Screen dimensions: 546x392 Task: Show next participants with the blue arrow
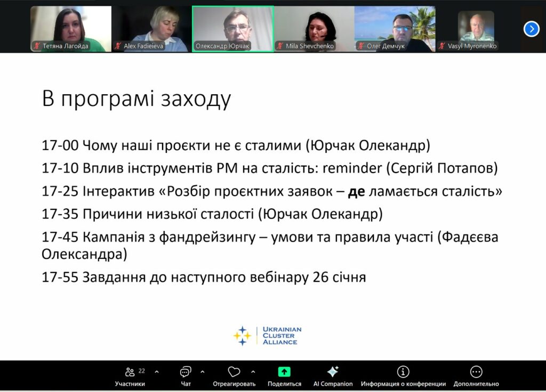[531, 29]
